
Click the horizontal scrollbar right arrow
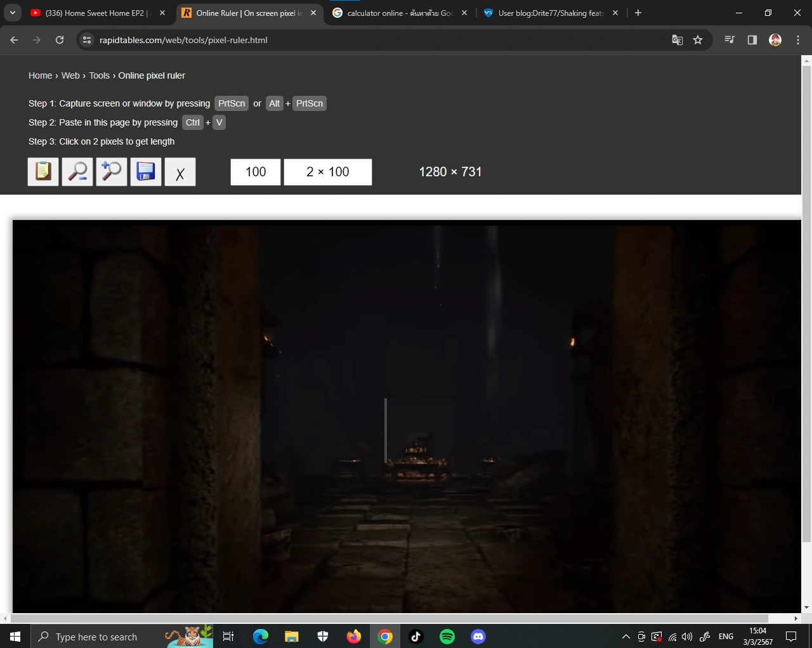796,618
